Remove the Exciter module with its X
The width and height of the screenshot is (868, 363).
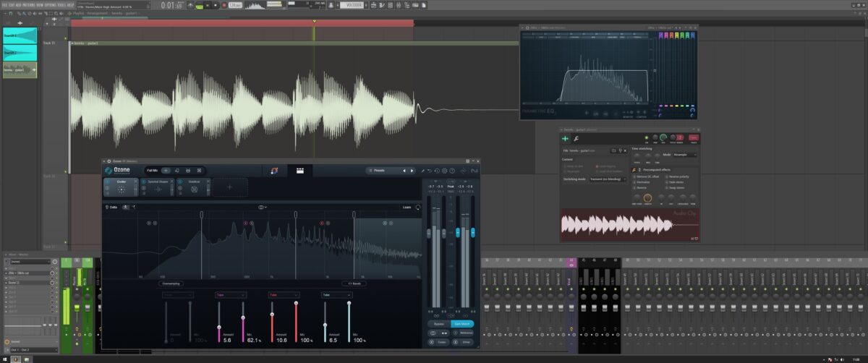pyautogui.click(x=137, y=181)
